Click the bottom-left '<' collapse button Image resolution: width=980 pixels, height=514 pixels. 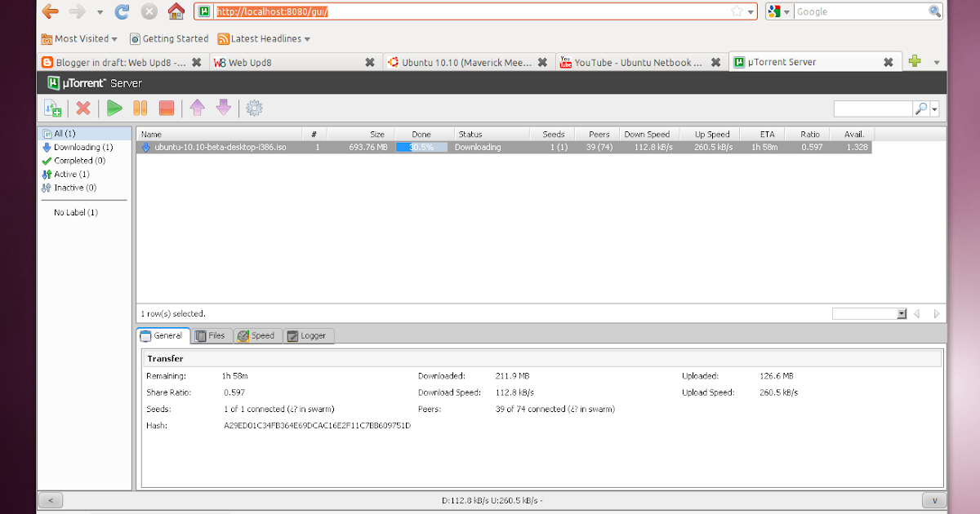coord(51,500)
